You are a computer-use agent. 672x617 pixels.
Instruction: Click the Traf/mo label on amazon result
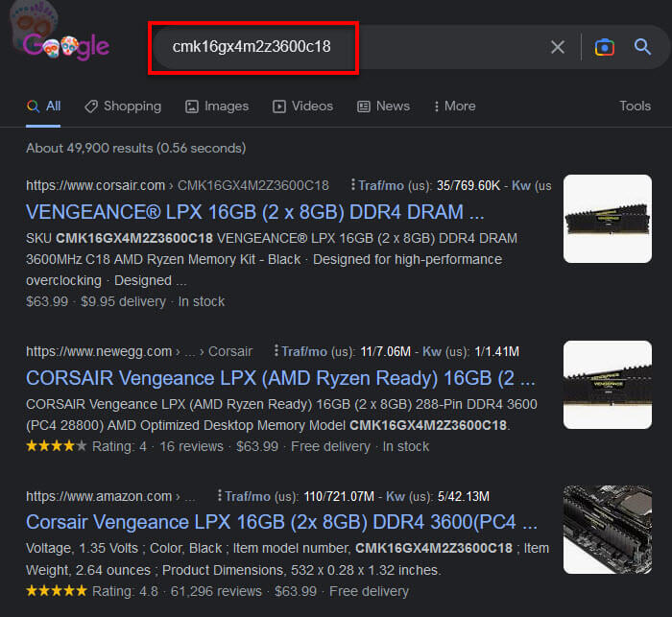pyautogui.click(x=248, y=497)
